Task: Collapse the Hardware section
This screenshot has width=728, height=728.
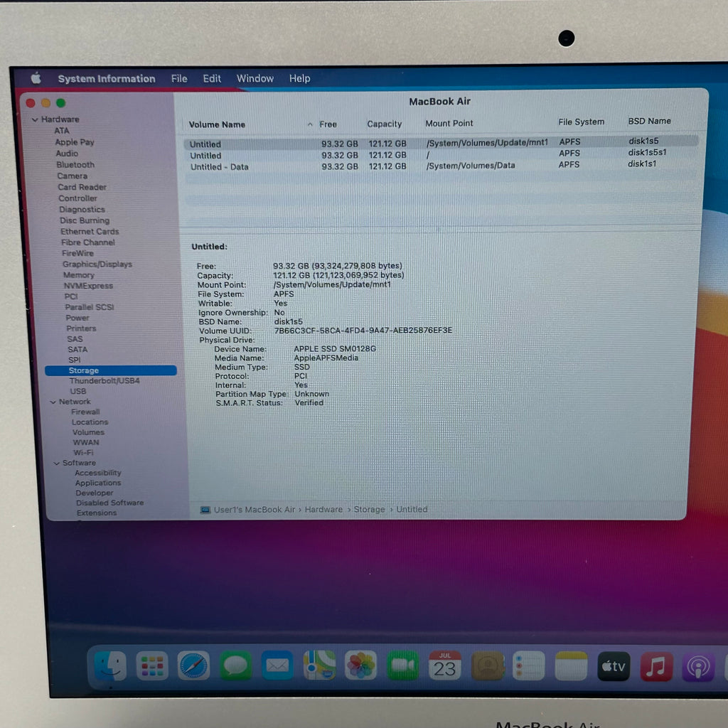Action: point(35,119)
